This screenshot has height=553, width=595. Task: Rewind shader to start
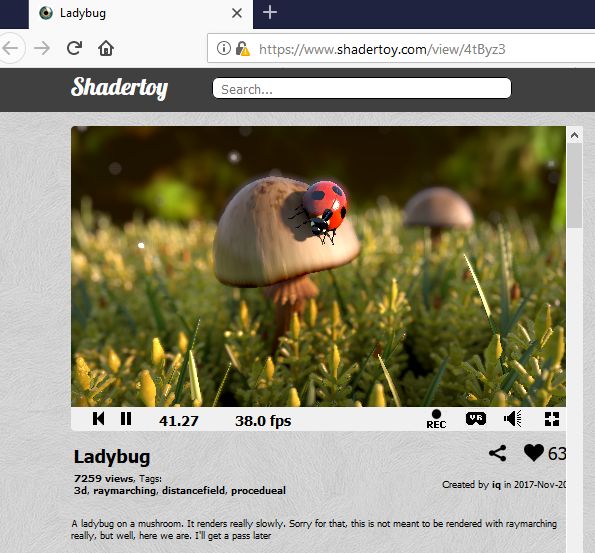pyautogui.click(x=99, y=419)
